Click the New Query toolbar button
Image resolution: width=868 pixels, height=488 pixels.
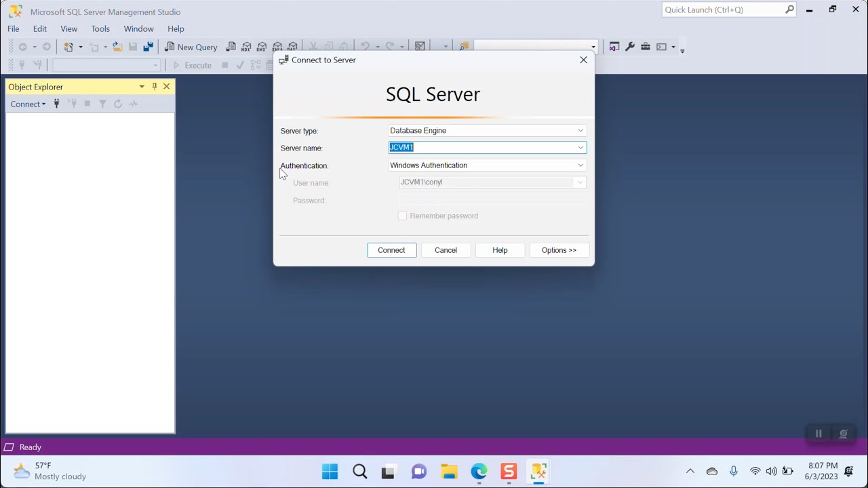(191, 47)
